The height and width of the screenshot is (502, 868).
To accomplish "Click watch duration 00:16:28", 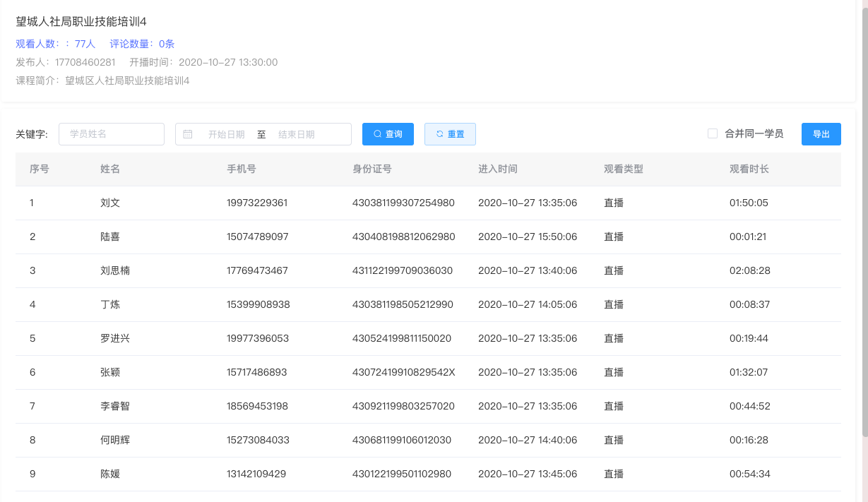I will pos(749,441).
